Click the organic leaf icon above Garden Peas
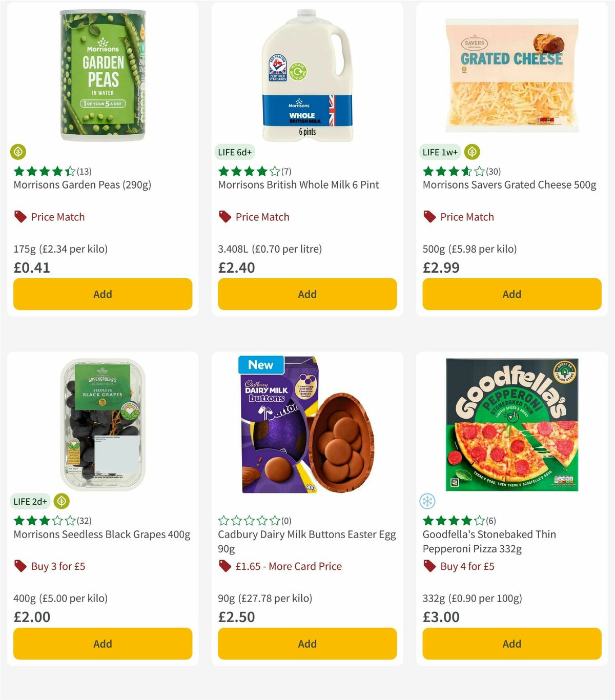Screen dimensions: 615x700 (x=18, y=152)
